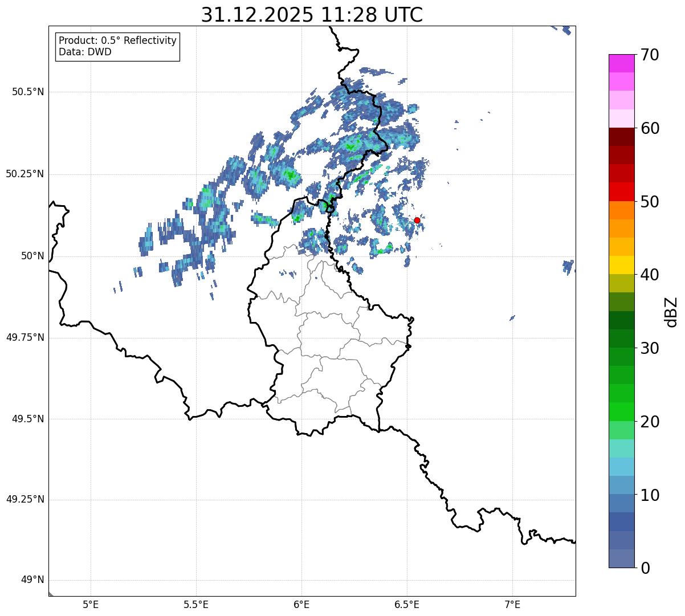Image resolution: width=685 pixels, height=616 pixels.
Task: Click the 49.25°N latitude label
Action: point(25,499)
